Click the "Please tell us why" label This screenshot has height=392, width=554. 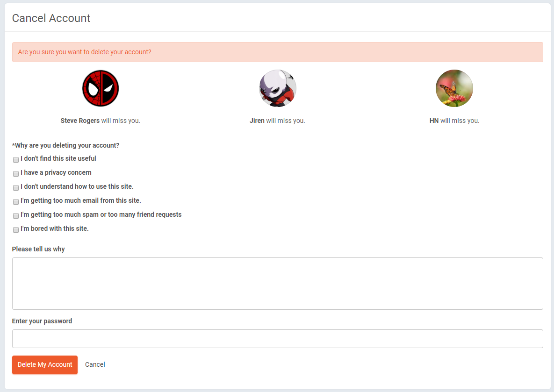point(38,249)
